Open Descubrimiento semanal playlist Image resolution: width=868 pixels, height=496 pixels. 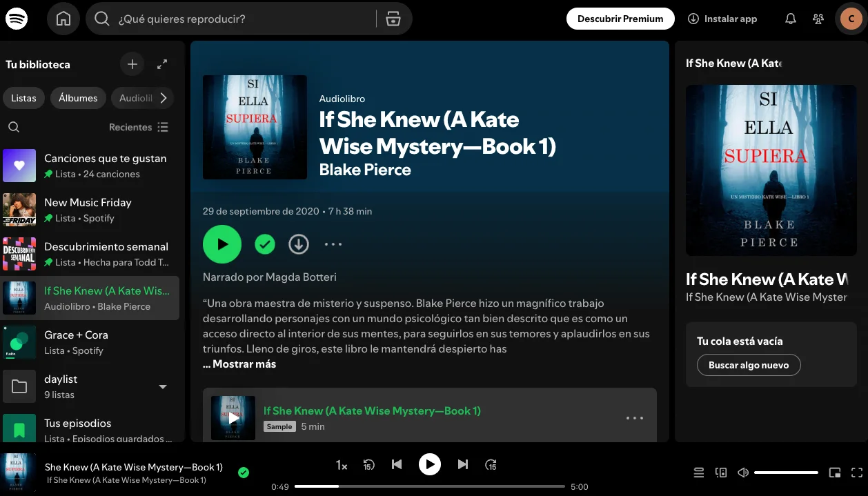[91, 254]
